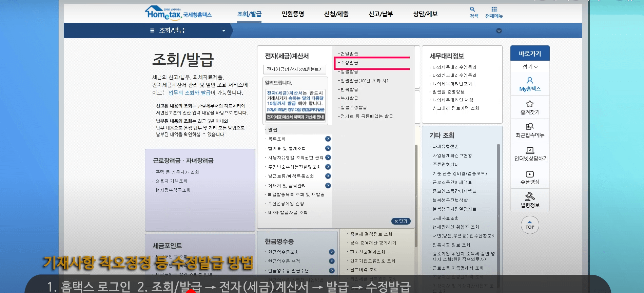Viewport: 644px width, 293px height.
Task: Open 신고대리 정보이력 조회 link
Action: (x=455, y=108)
